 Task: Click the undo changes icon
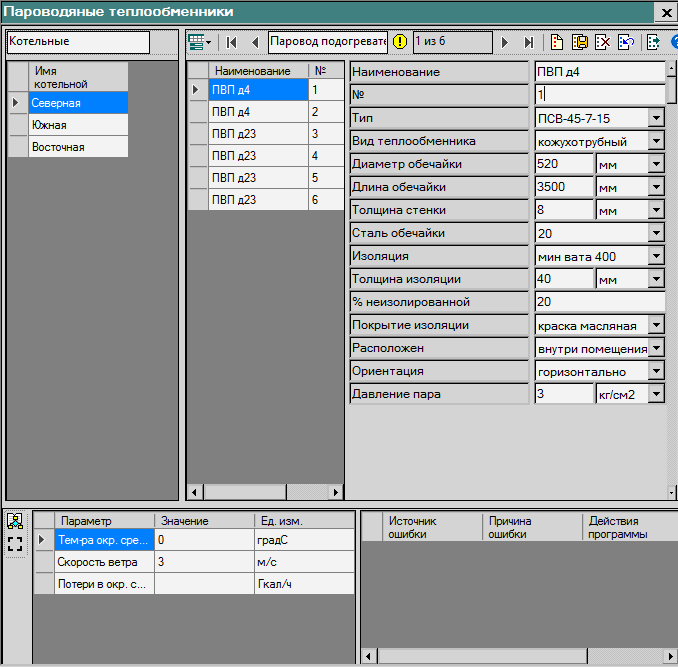pyautogui.click(x=626, y=42)
